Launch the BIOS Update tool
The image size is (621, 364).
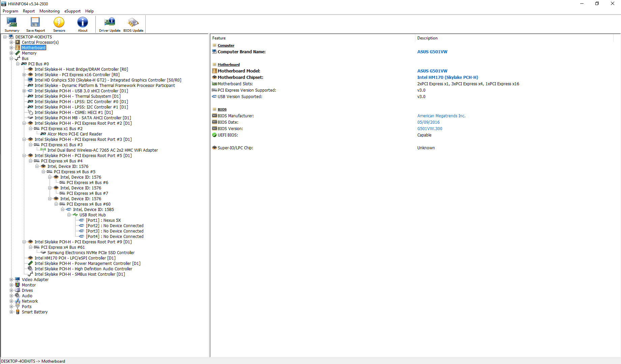(133, 25)
